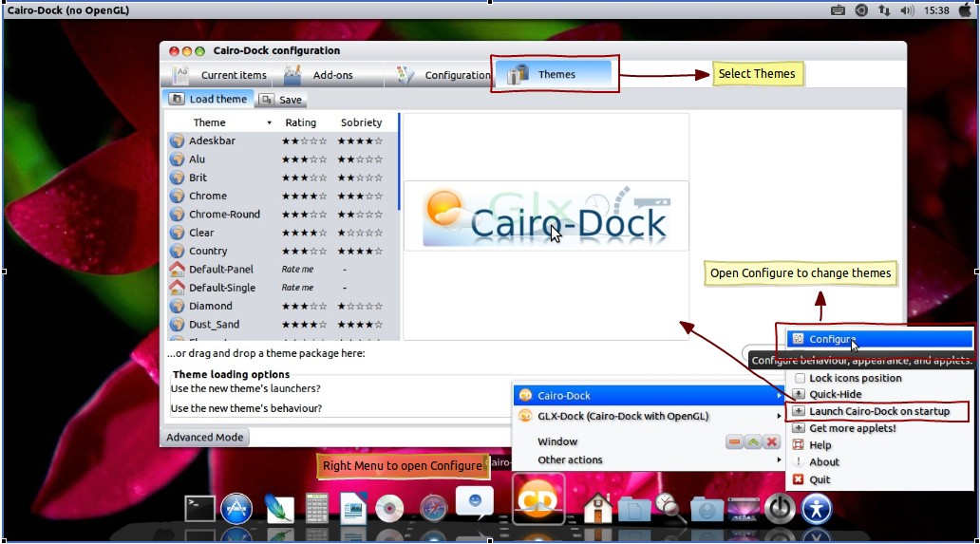Expand the Cairo-Dock submenu entry
This screenshot has height=544, width=980.
pos(649,395)
